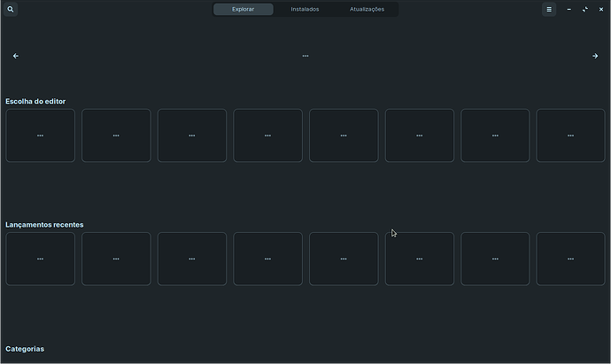The height and width of the screenshot is (364, 611).
Task: Restore window size using the maximize button
Action: pyautogui.click(x=585, y=9)
